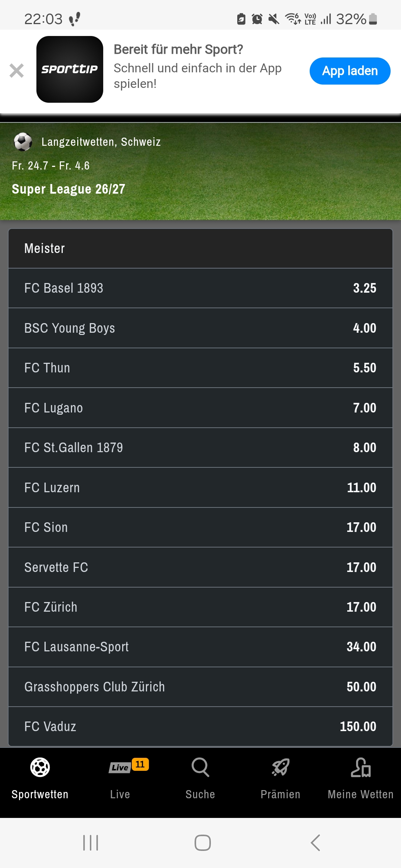Image resolution: width=401 pixels, height=868 pixels.
Task: Select BSC Young Boys odds 4.00
Action: pos(200,328)
